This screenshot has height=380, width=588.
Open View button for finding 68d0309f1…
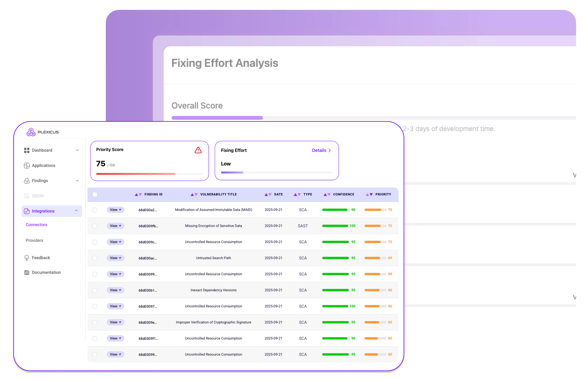115,338
